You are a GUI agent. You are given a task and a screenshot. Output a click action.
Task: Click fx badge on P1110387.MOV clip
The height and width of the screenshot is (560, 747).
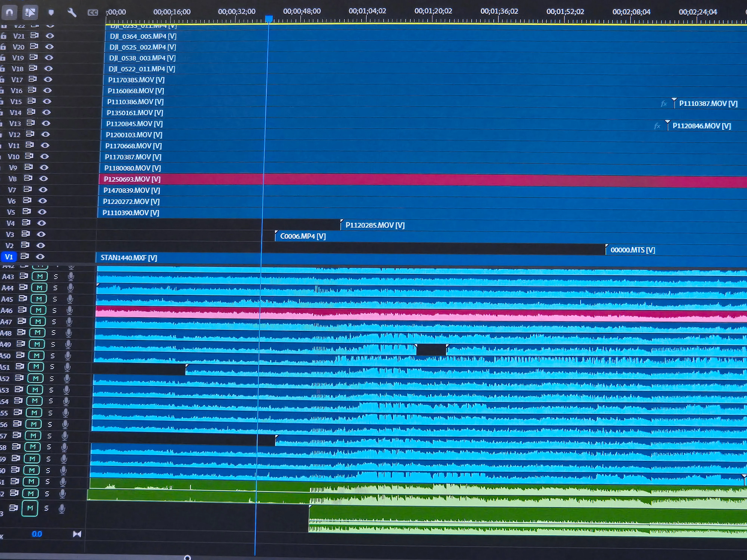pos(664,104)
